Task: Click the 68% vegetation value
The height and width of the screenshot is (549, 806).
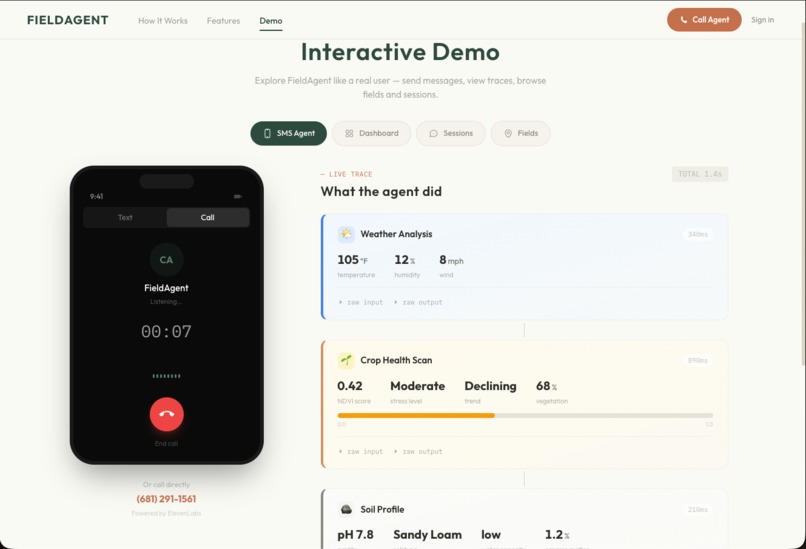Action: point(546,386)
